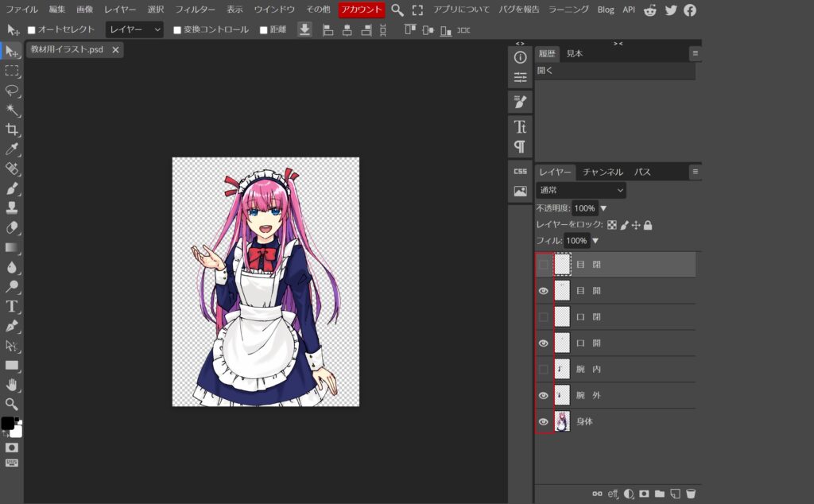Select the Zoom tool in toolbar

[x=12, y=404]
